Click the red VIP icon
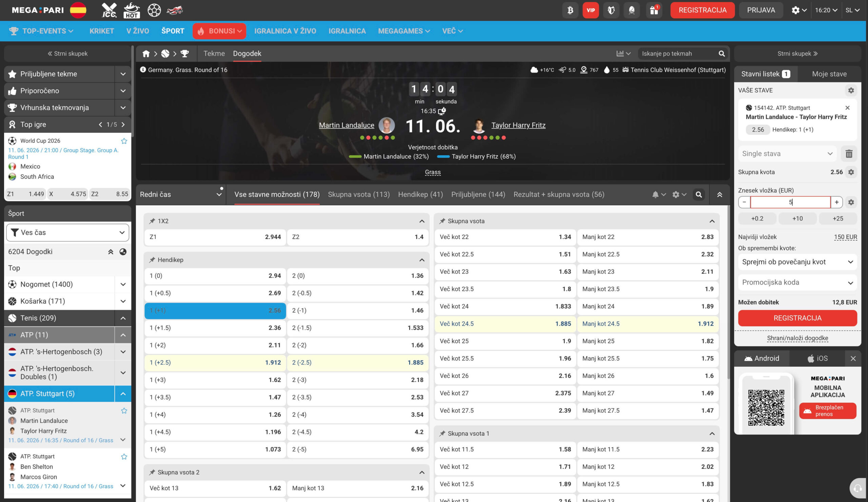 [591, 10]
